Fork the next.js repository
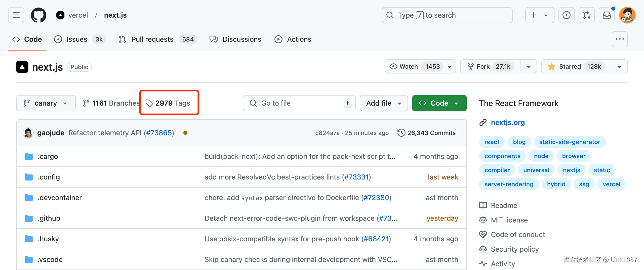The height and width of the screenshot is (270, 644). [x=490, y=66]
